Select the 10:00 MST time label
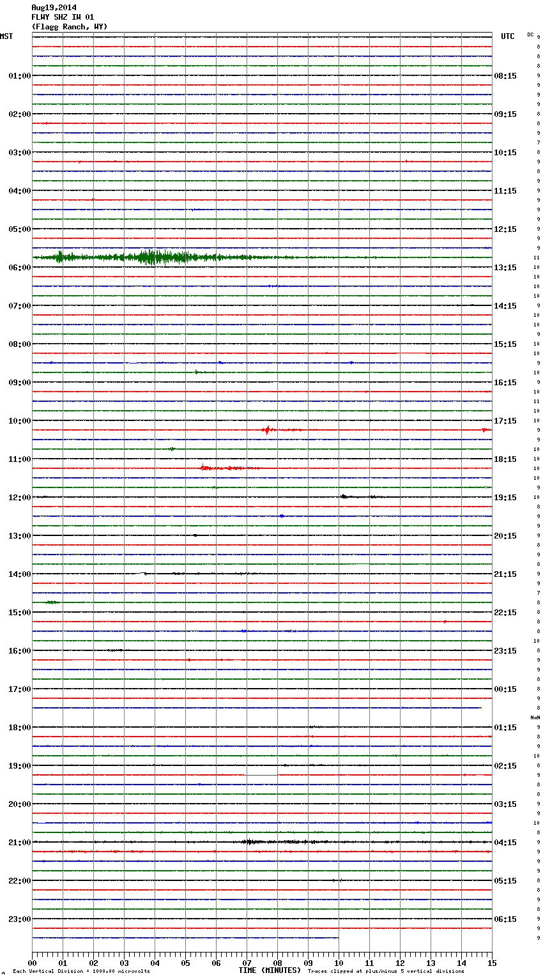The height and width of the screenshot is (980, 543). (x=19, y=421)
